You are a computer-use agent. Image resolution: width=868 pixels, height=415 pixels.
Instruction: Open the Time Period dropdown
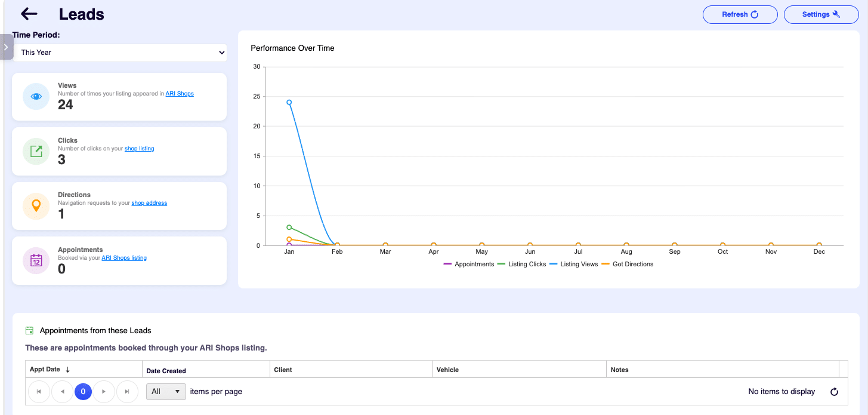(120, 53)
